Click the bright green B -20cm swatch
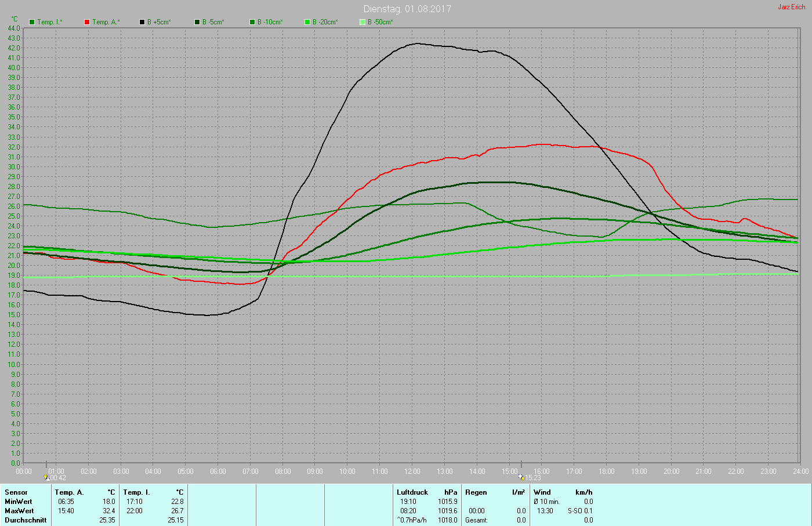The width and height of the screenshot is (812, 526). click(307, 22)
